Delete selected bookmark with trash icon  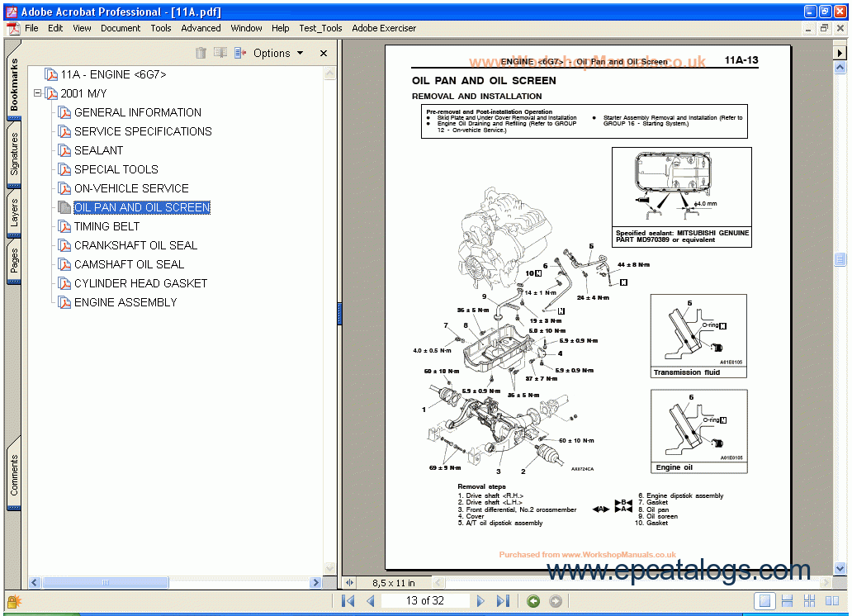point(201,53)
